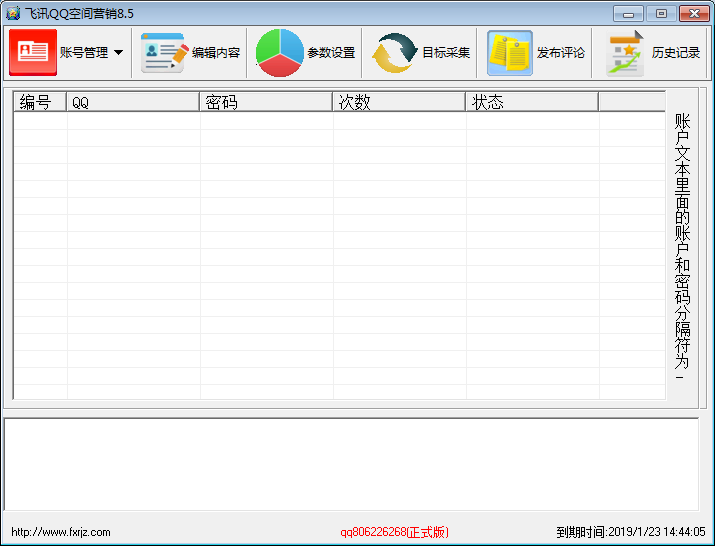Select the 发布评论 yellow notes icon

tap(510, 52)
